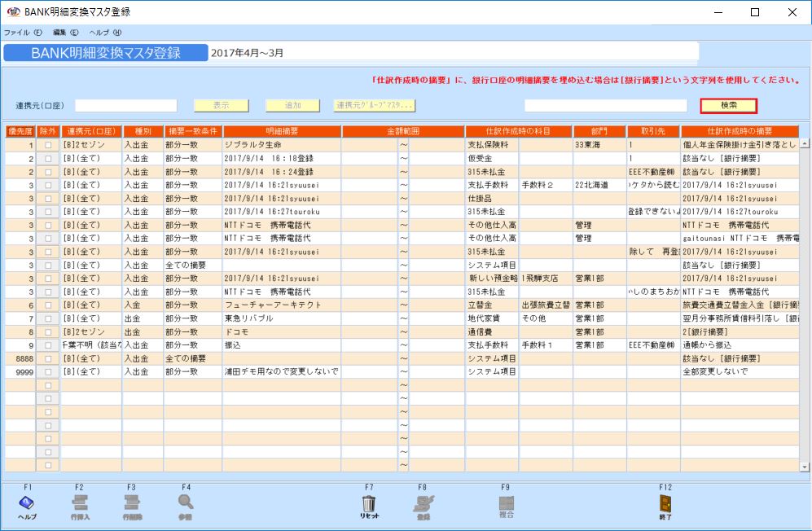This screenshot has height=531, width=812.
Task: Open the ファイル menu
Action: click(23, 33)
